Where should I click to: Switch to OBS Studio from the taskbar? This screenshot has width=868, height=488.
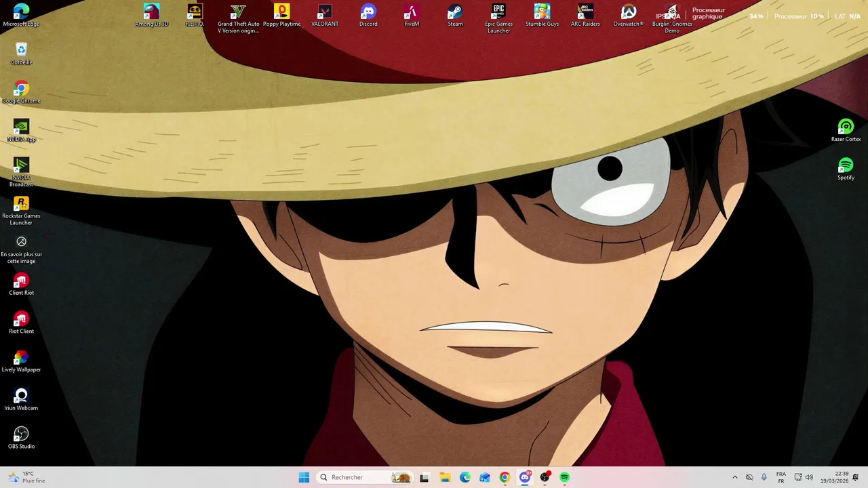click(545, 477)
